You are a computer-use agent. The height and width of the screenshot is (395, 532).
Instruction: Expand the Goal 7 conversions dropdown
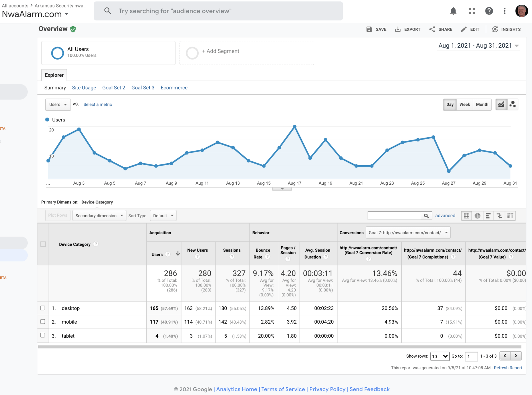pyautogui.click(x=408, y=233)
